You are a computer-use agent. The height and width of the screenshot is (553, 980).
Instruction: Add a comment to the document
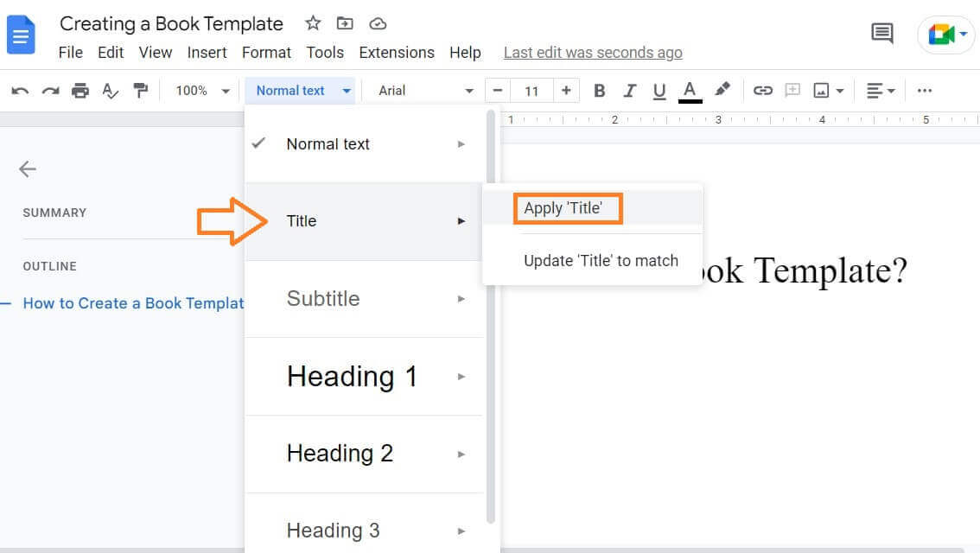792,90
